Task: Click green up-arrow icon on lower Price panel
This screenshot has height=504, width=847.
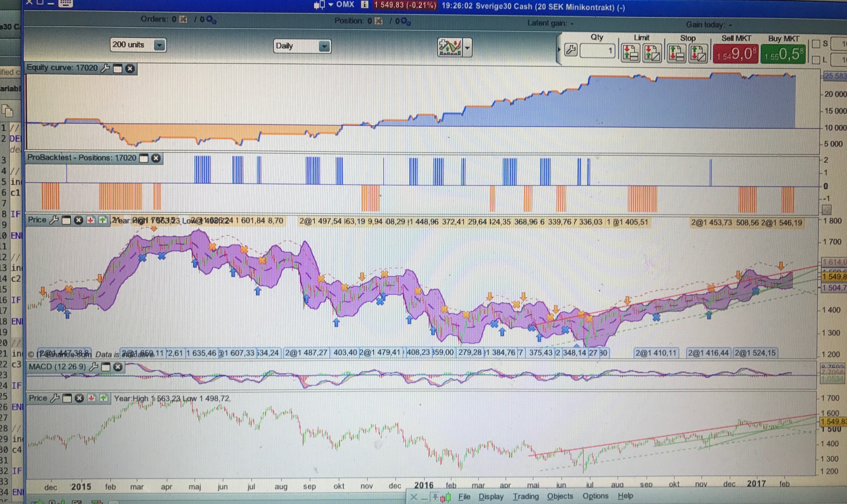Action: click(104, 398)
